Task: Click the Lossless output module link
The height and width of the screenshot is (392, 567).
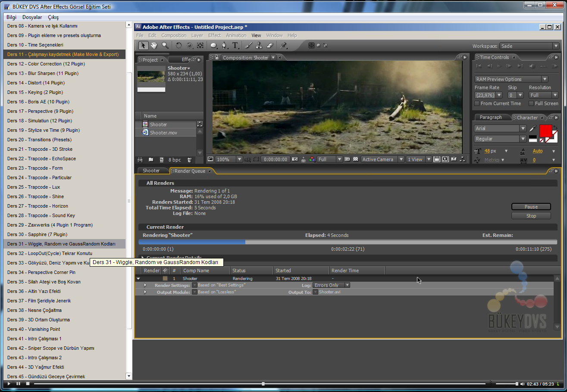Action: [217, 292]
